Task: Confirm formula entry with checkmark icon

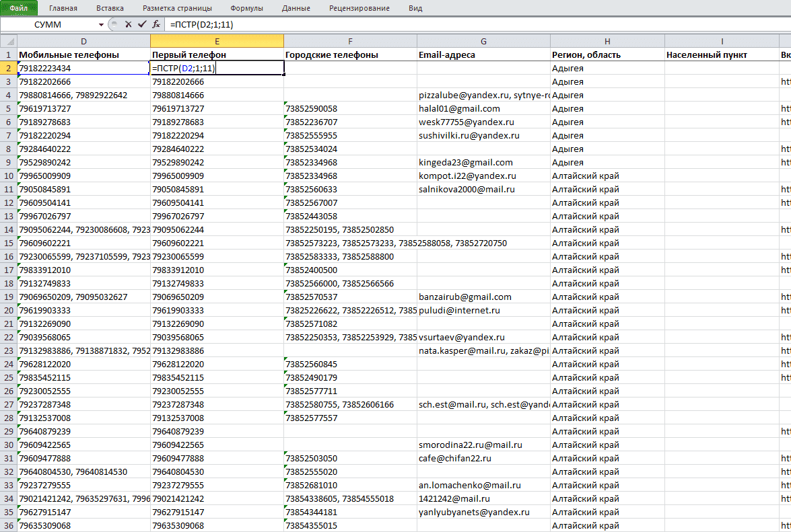Action: (x=142, y=24)
